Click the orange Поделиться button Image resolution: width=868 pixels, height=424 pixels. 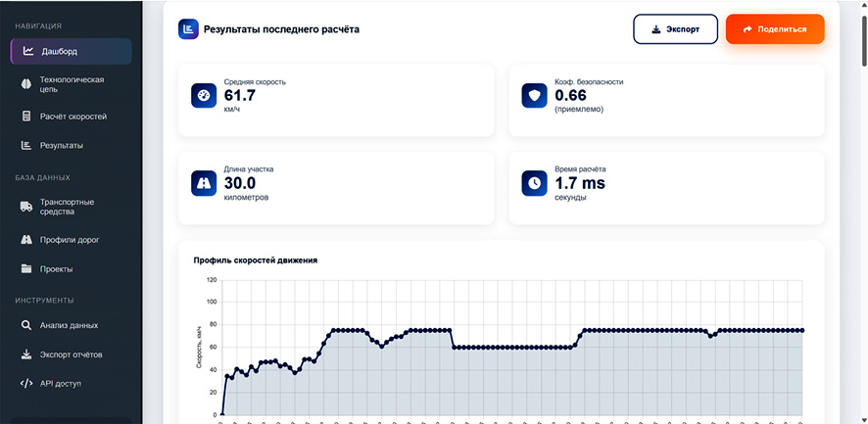(x=775, y=28)
